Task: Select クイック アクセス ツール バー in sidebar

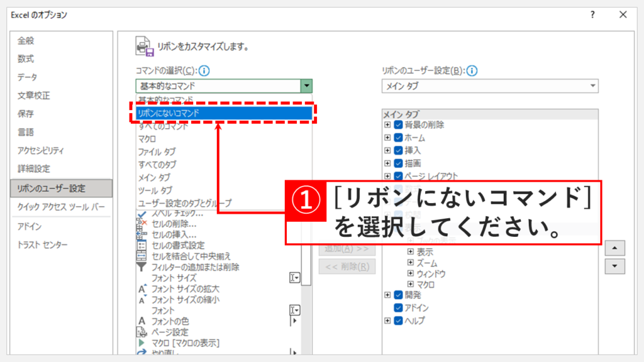Action: pyautogui.click(x=61, y=207)
